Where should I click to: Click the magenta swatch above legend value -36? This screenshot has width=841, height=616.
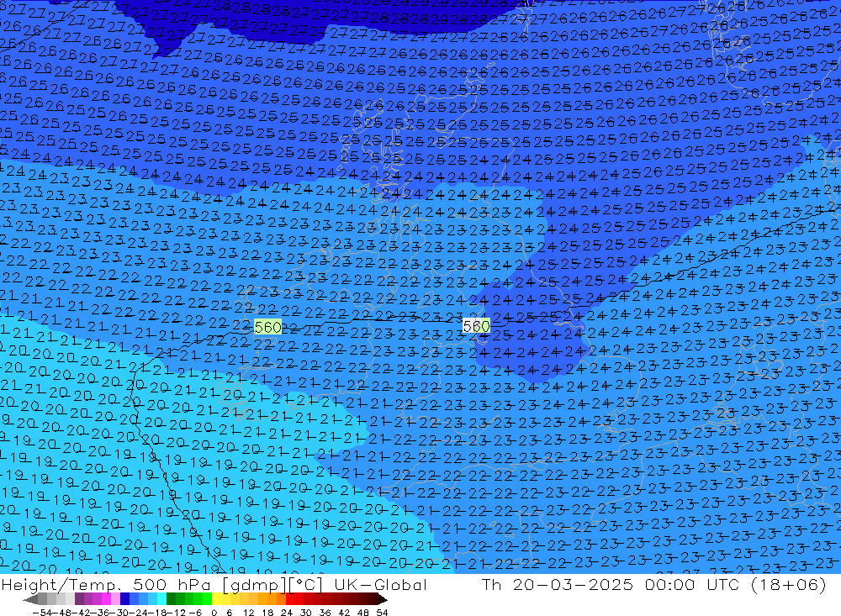click(x=107, y=599)
